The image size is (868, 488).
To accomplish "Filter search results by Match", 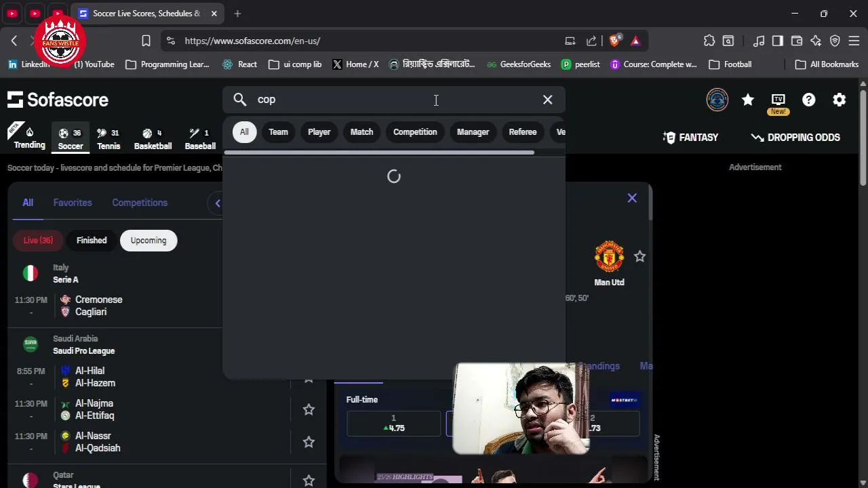I will click(x=361, y=132).
